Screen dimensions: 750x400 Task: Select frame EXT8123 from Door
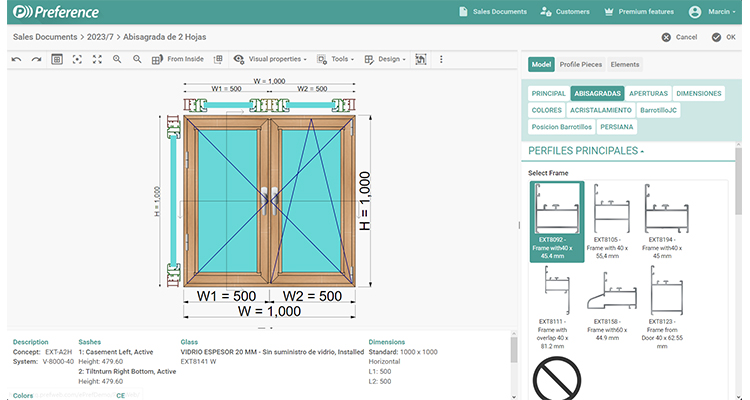662,307
